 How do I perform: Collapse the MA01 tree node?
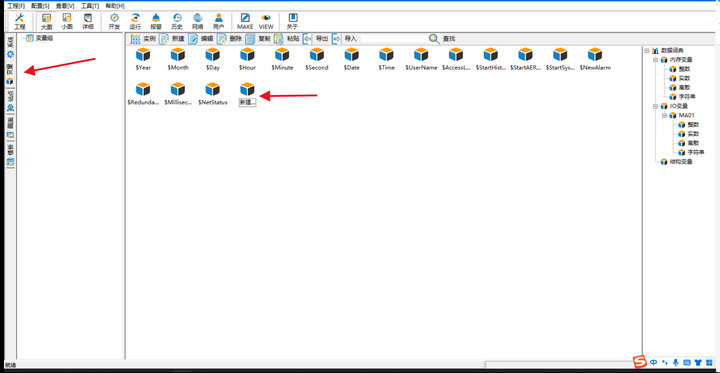click(664, 115)
